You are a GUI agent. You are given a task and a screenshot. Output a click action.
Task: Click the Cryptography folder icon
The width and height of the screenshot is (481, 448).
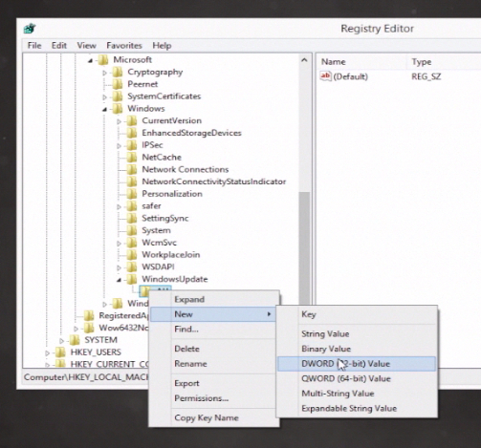point(118,73)
